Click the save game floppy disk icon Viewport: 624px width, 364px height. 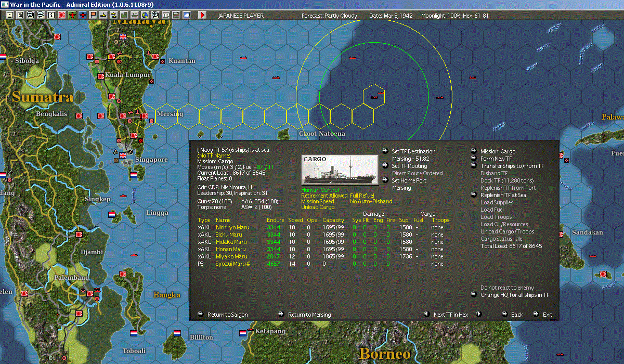9,15
